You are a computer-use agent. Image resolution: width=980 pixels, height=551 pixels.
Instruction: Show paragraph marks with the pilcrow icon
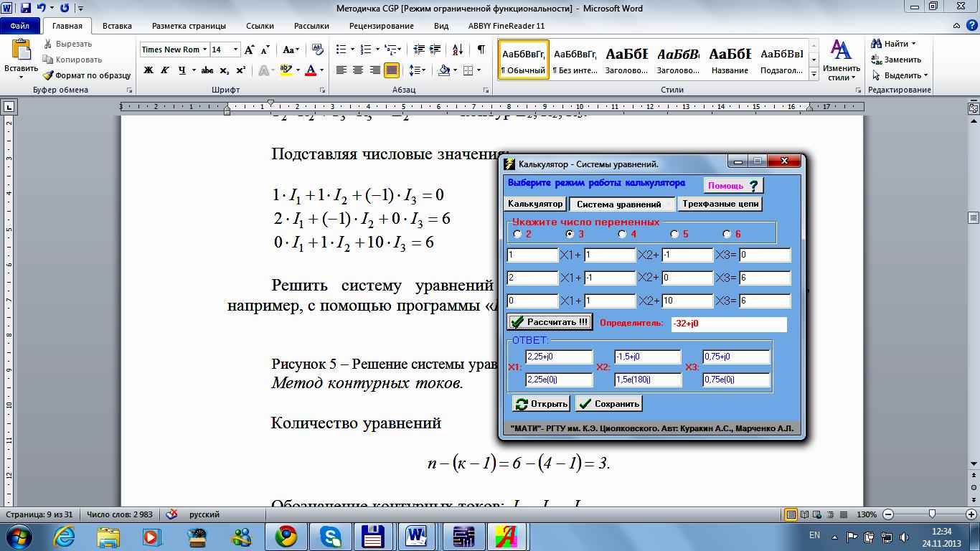click(x=481, y=50)
